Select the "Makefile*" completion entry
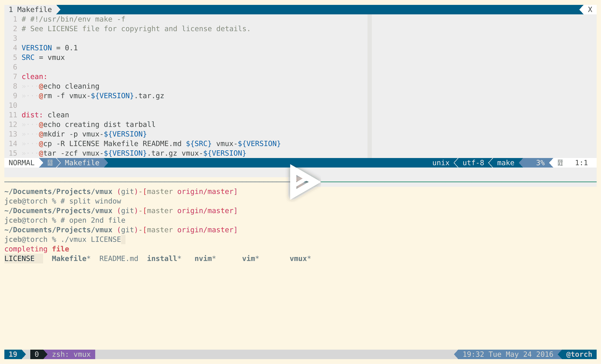 coord(71,258)
